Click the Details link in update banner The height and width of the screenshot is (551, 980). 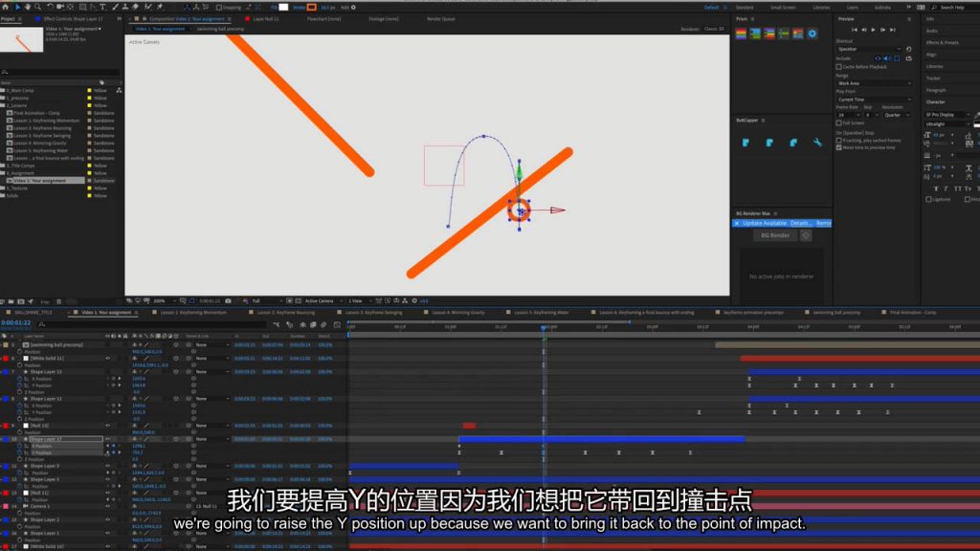[800, 223]
